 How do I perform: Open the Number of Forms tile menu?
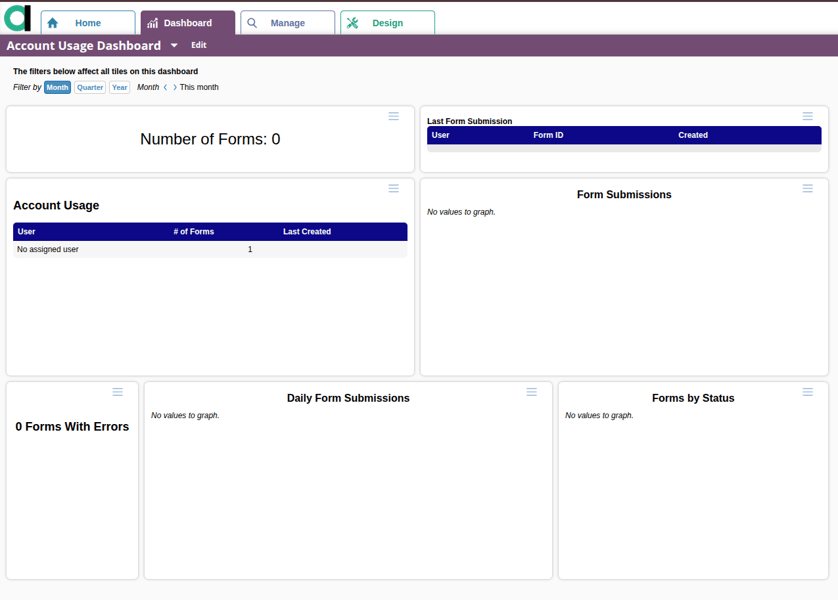394,116
